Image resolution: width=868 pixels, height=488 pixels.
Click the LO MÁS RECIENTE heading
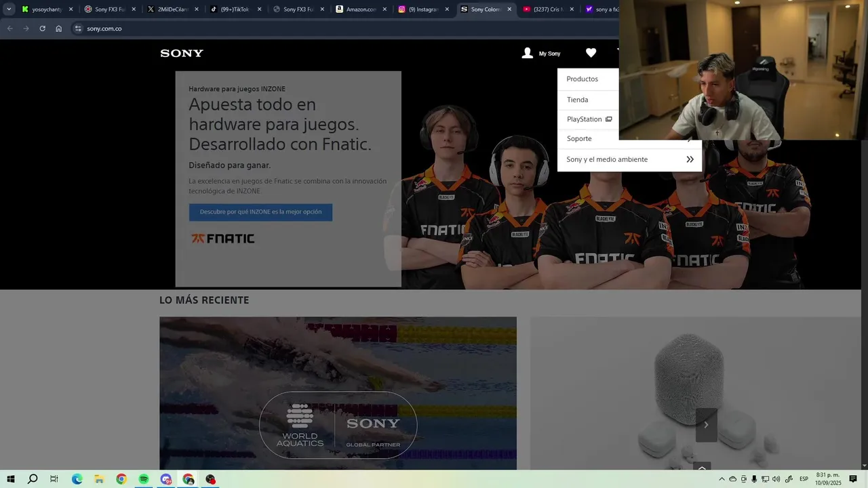point(204,300)
